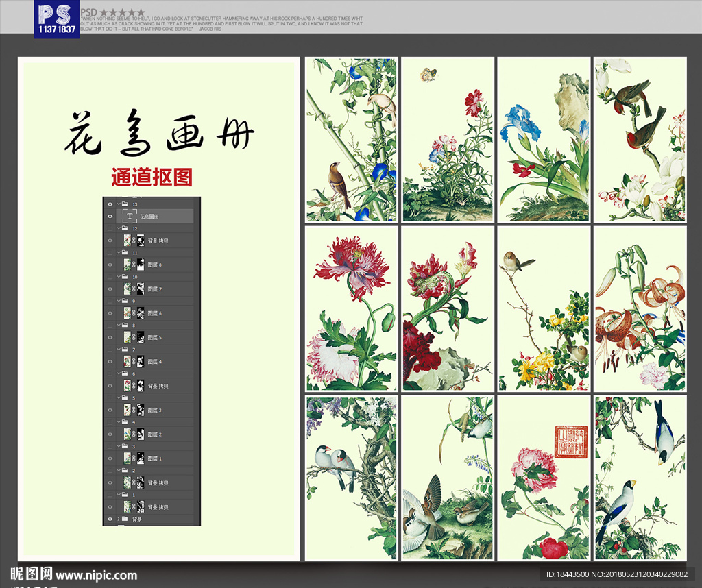Click the folder icon of group 1
Viewport: 702px width, 588px height.
pos(123,495)
